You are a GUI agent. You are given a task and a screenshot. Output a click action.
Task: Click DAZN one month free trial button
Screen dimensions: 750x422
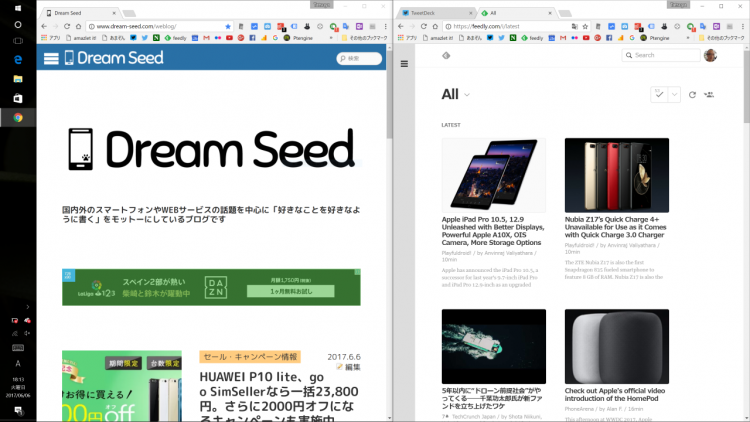pyautogui.click(x=290, y=291)
